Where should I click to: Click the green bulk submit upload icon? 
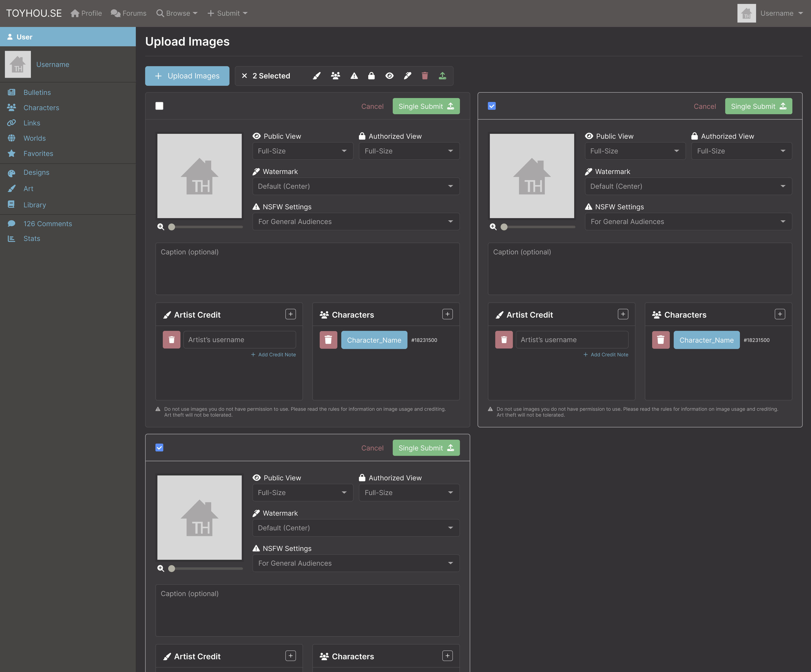[x=442, y=76]
